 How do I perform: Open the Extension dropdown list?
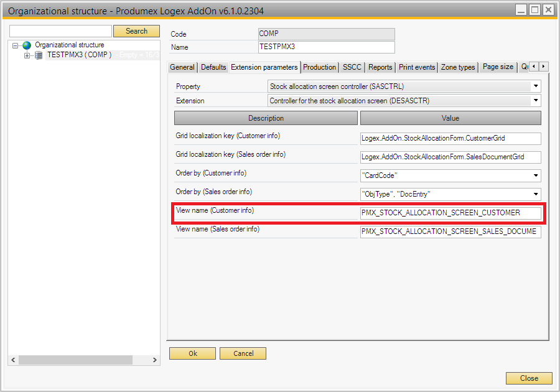536,100
